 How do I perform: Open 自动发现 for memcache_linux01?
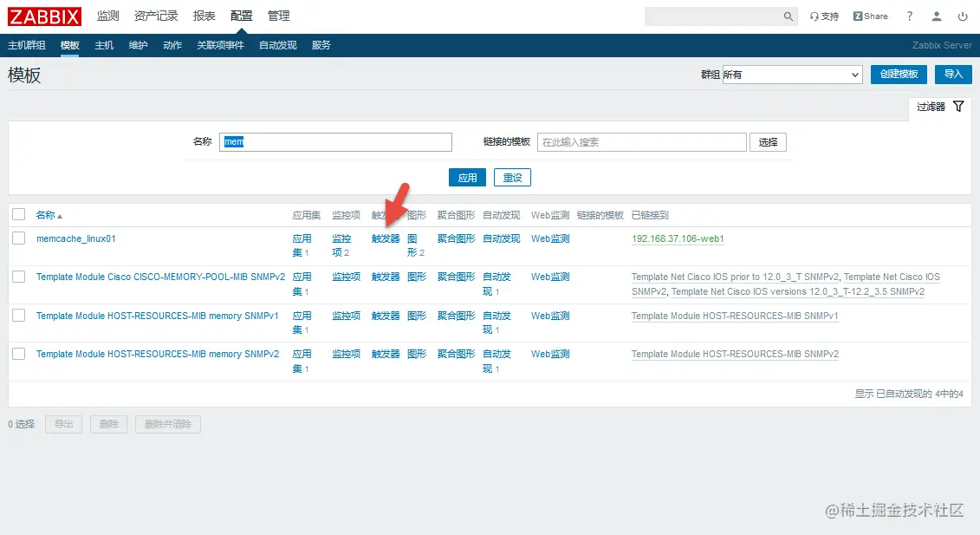pos(501,238)
